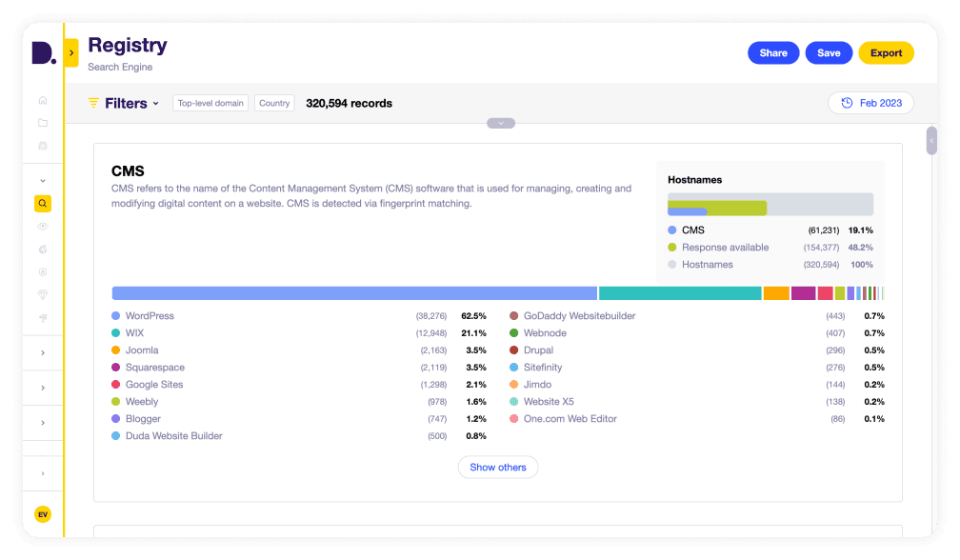The height and width of the screenshot is (560, 960).
Task: Select the WIX row
Action: pos(299,333)
